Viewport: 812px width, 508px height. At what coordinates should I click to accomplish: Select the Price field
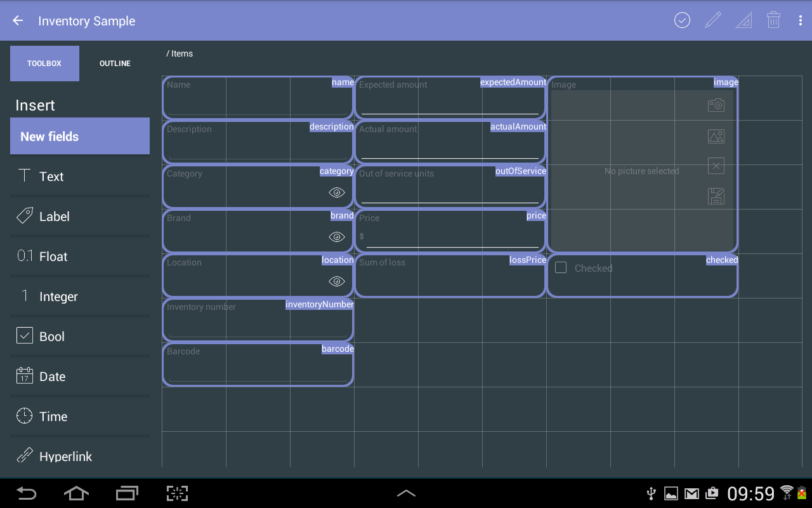pyautogui.click(x=450, y=231)
